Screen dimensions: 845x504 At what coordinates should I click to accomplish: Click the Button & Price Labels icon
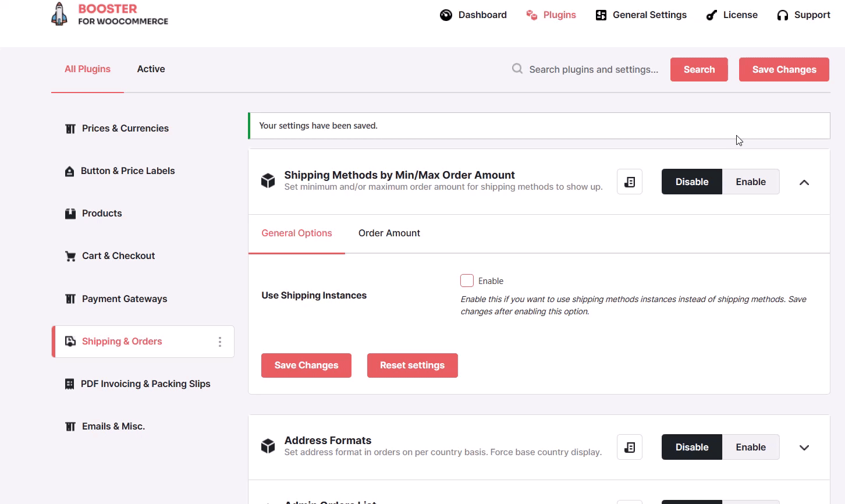pos(70,171)
